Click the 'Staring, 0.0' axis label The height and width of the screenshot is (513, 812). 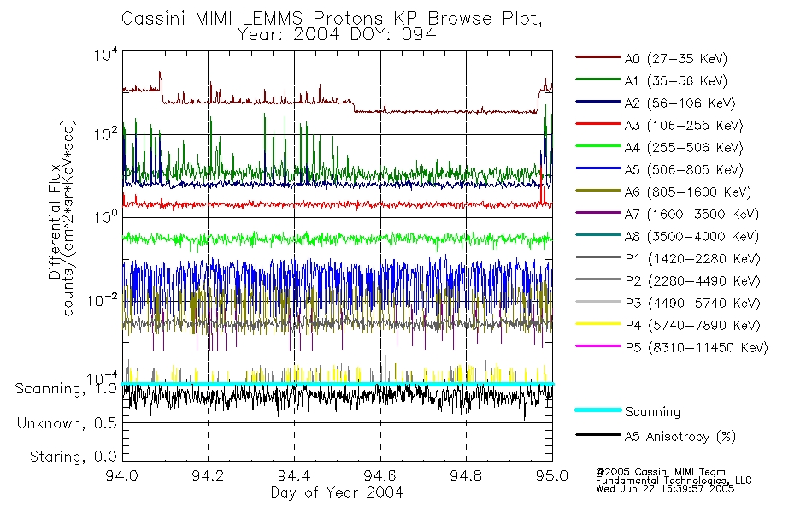73,457
